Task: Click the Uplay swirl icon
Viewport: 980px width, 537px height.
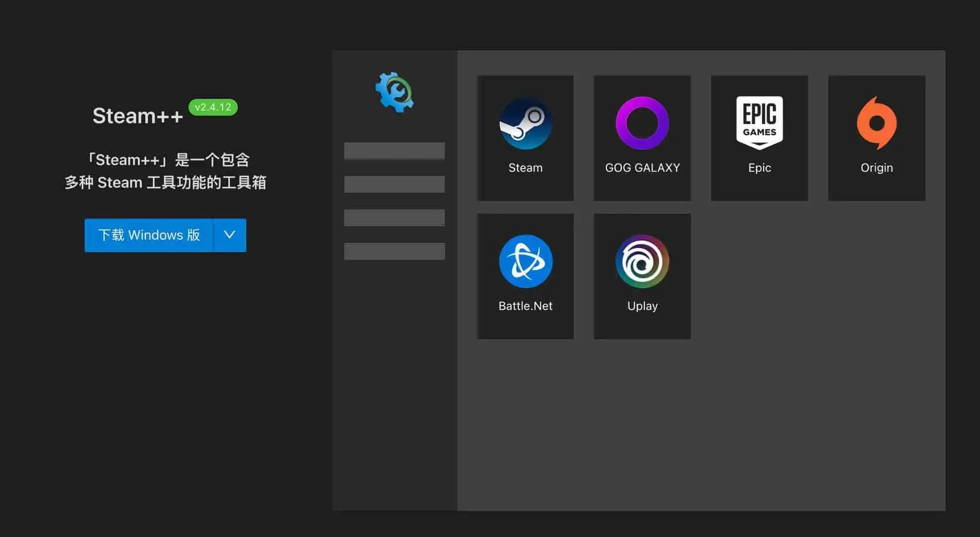Action: click(x=642, y=261)
